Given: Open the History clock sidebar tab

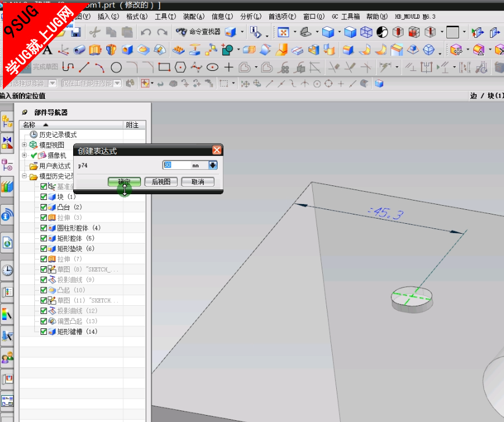Looking at the screenshot, I should point(7,270).
